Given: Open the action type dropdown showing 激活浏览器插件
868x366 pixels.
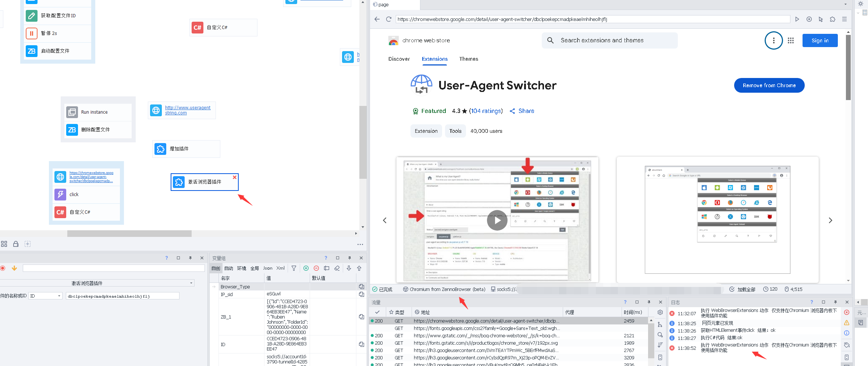Looking at the screenshot, I should (97, 283).
